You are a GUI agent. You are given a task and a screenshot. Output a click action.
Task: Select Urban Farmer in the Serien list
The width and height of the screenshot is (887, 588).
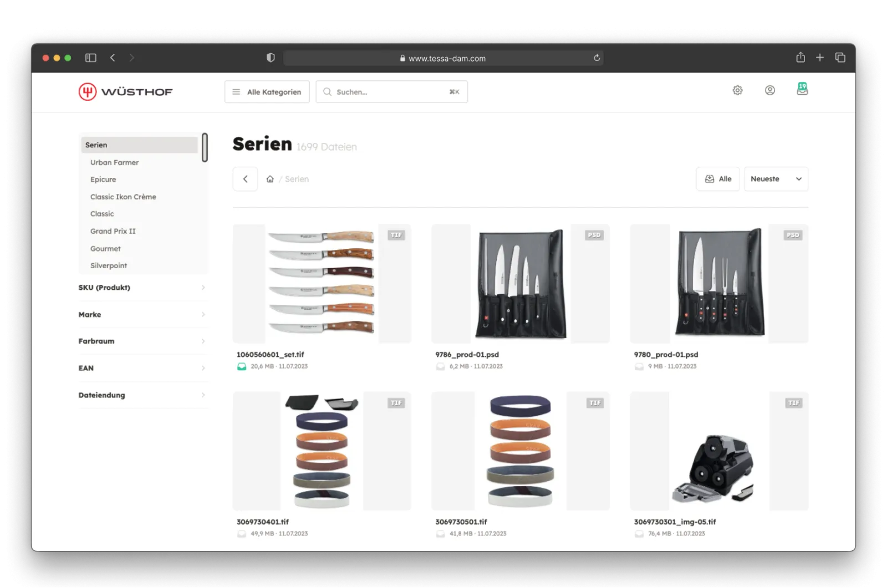click(114, 162)
